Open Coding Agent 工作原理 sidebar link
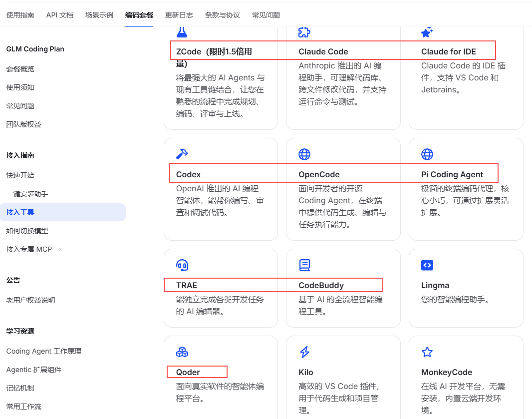Image resolution: width=532 pixels, height=419 pixels. tap(44, 351)
